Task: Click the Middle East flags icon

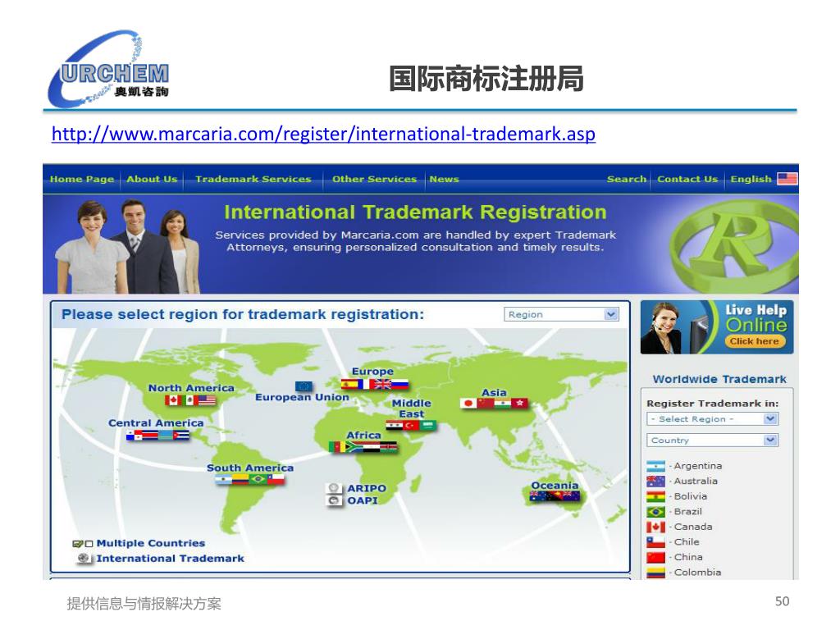Action: point(412,426)
